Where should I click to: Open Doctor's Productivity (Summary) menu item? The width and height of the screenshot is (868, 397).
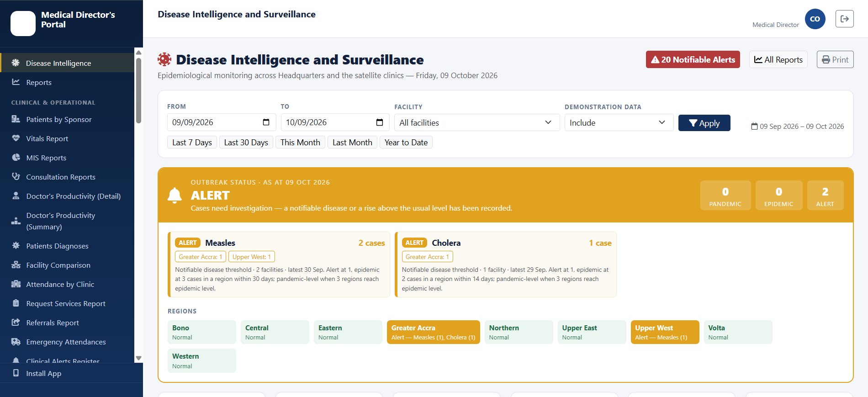(67, 221)
